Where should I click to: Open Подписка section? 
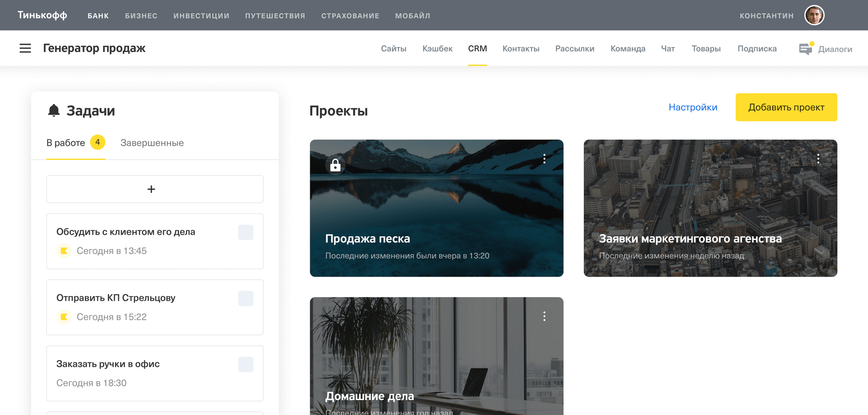point(757,48)
